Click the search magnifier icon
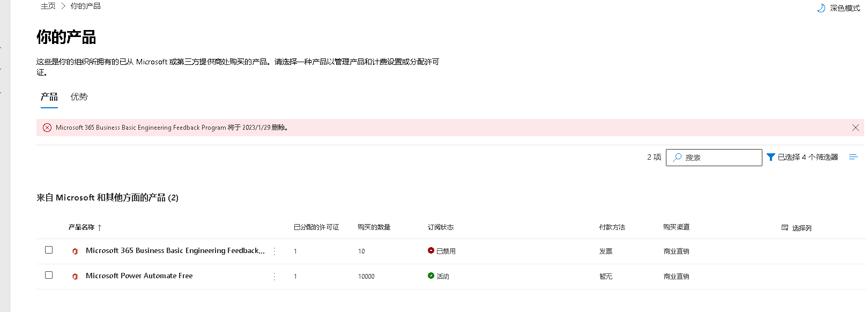868x312 pixels. [x=678, y=157]
